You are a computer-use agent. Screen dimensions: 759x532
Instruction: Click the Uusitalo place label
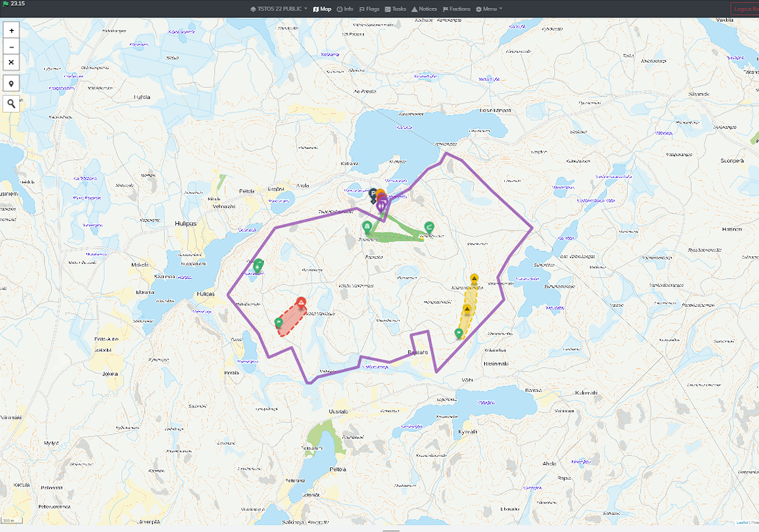point(338,411)
